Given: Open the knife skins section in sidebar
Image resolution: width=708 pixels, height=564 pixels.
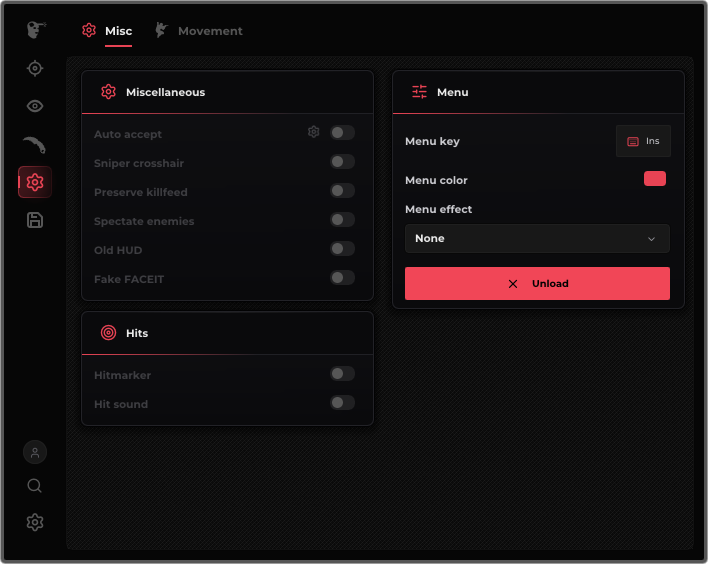Looking at the screenshot, I should pos(35,144).
